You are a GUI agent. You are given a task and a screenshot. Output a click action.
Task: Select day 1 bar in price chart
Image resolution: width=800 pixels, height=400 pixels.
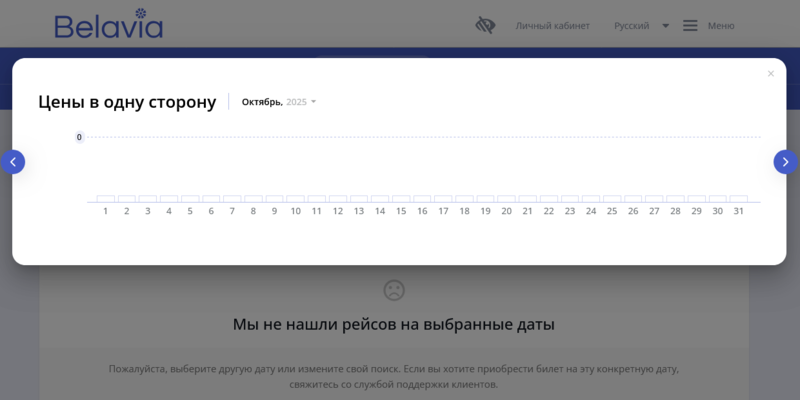[x=105, y=199]
